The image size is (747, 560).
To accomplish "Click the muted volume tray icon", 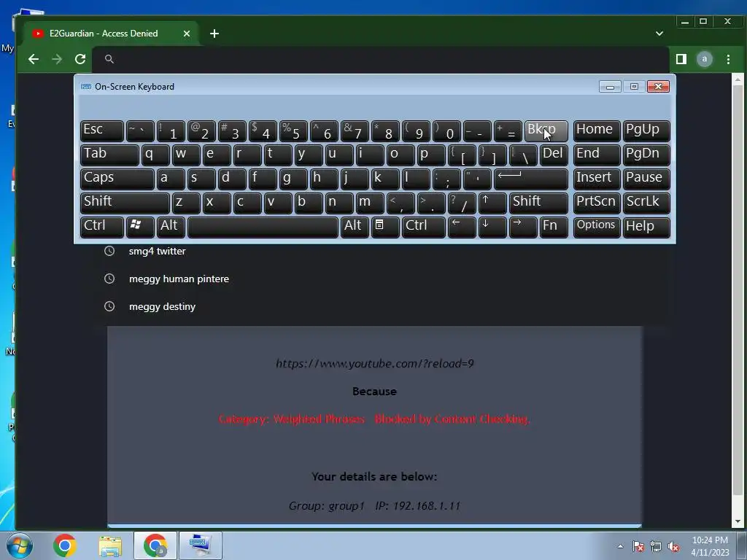I will [673, 547].
